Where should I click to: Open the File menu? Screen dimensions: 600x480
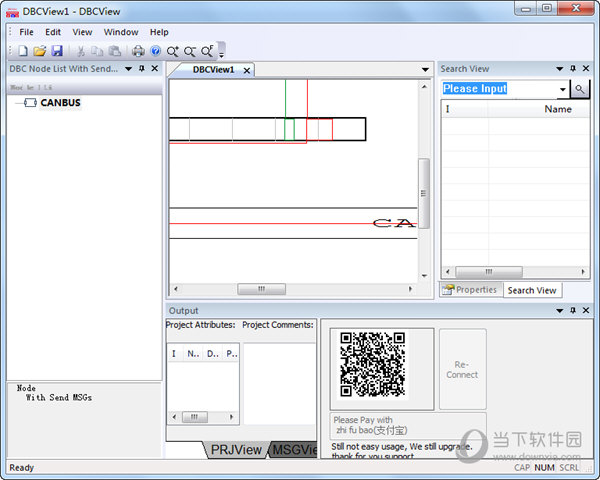pos(26,32)
